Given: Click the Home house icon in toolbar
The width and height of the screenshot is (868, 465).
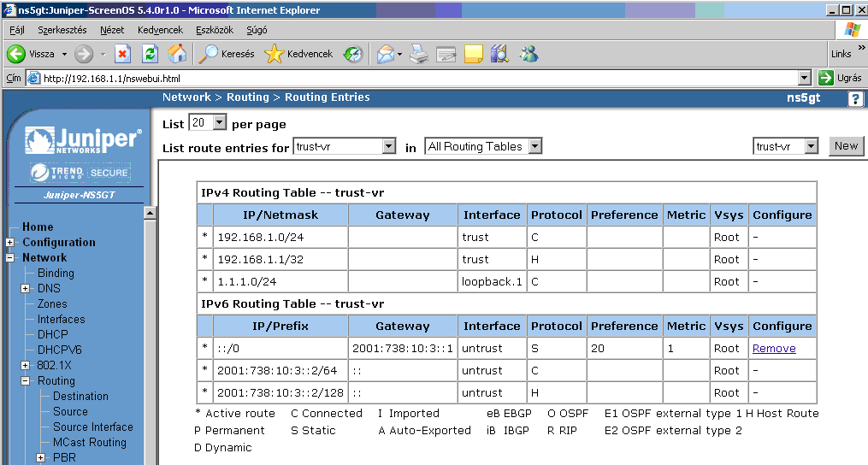Looking at the screenshot, I should pyautogui.click(x=177, y=54).
